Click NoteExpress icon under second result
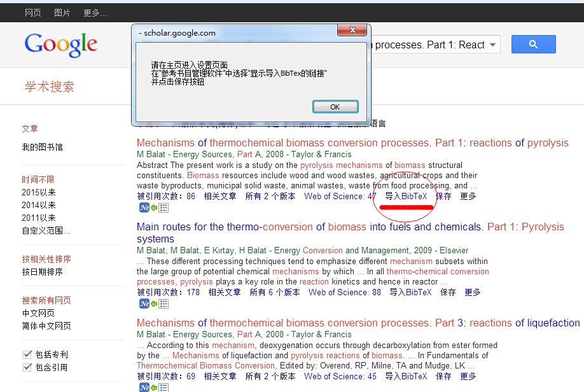584x392 pixels. [144, 304]
